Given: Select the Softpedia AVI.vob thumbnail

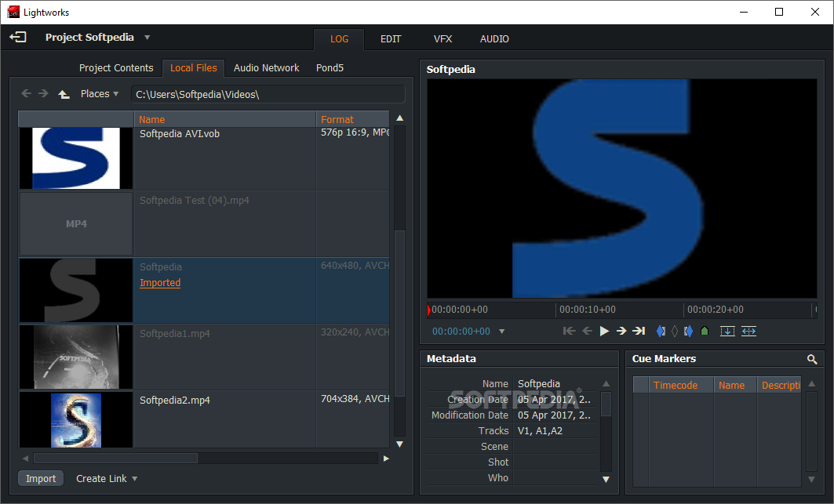Looking at the screenshot, I should pos(76,158).
